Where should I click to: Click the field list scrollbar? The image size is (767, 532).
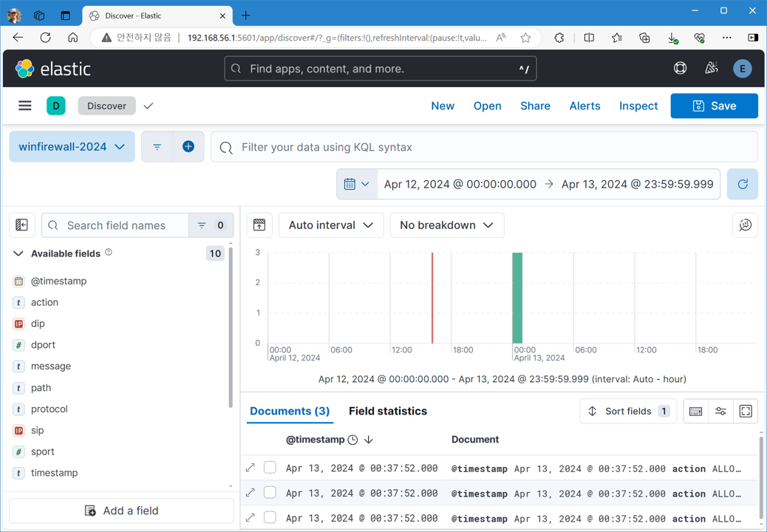(231, 327)
